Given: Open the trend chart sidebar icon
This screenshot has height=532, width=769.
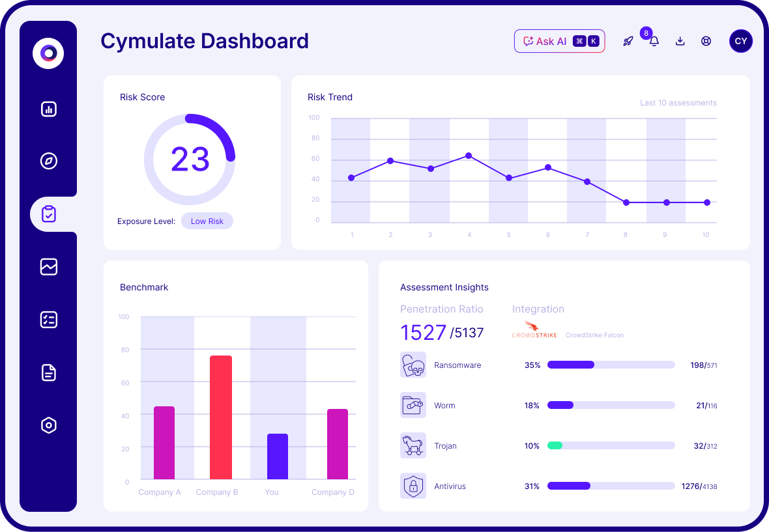Looking at the screenshot, I should click(x=49, y=267).
